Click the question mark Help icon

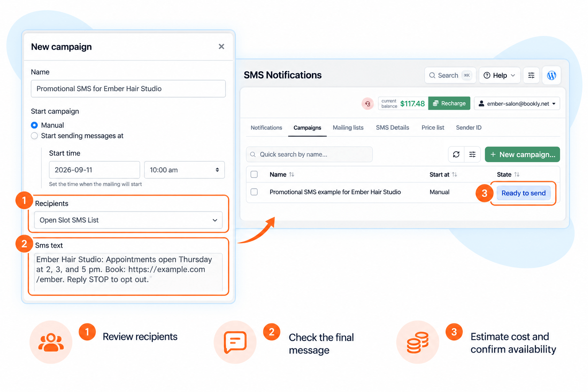[487, 75]
